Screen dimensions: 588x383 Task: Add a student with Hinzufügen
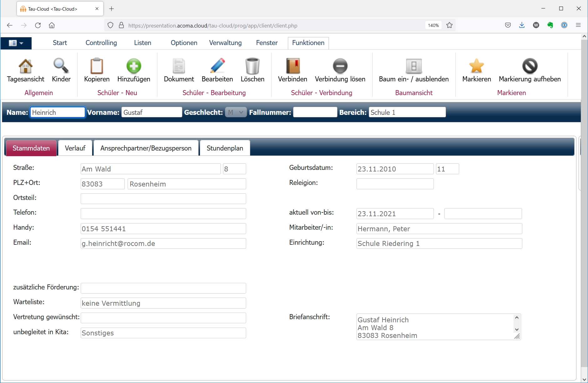click(x=134, y=66)
